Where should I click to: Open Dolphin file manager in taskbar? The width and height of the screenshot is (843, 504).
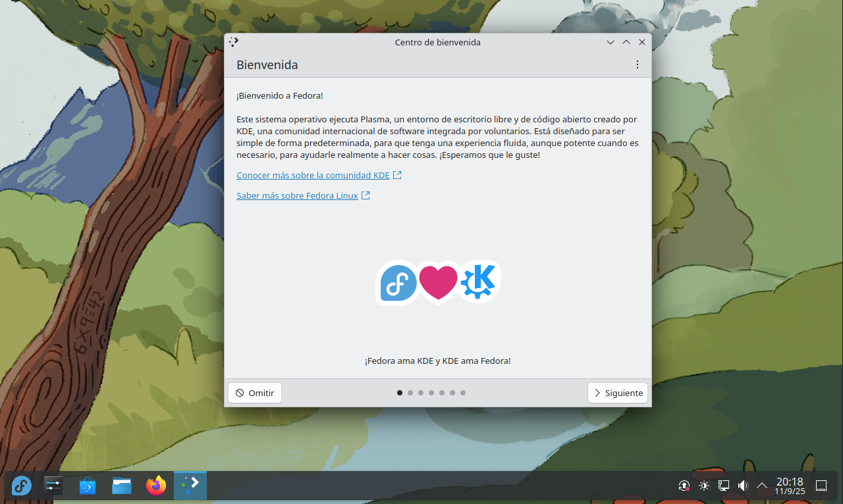(122, 486)
